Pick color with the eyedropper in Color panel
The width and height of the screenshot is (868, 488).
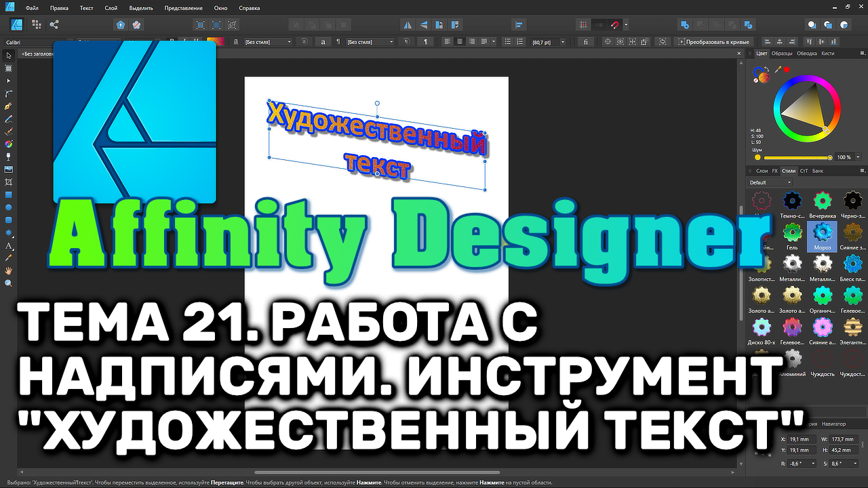[778, 69]
